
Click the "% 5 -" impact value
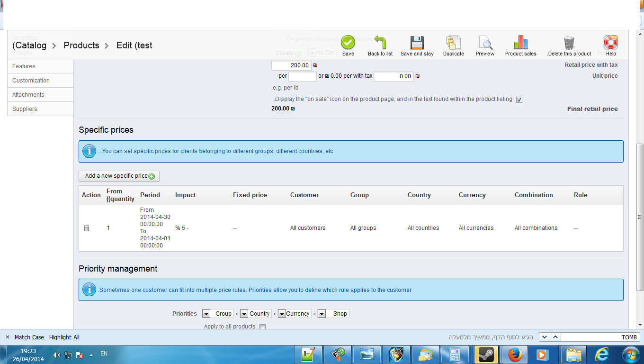(182, 228)
